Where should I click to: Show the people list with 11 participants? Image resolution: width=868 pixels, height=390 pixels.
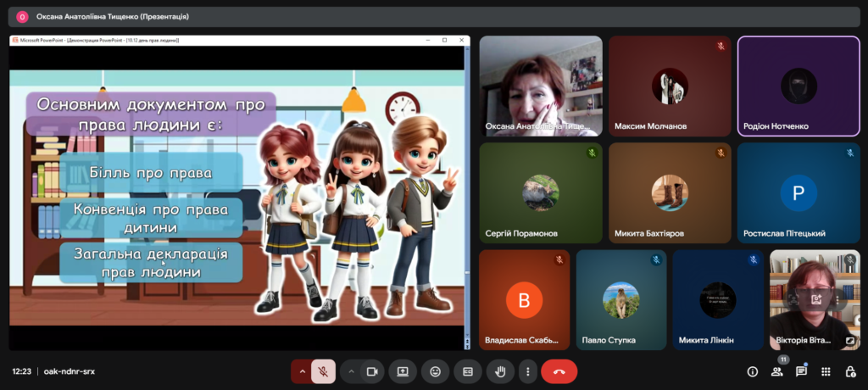tap(777, 371)
